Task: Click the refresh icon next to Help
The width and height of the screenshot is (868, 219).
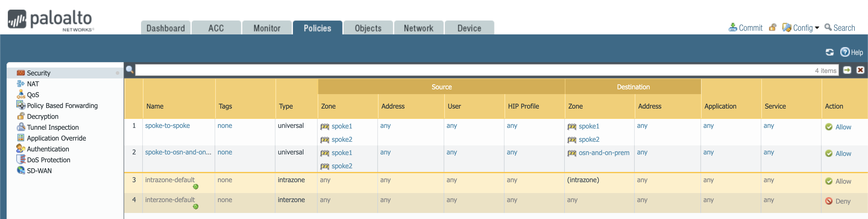Action: tap(829, 52)
